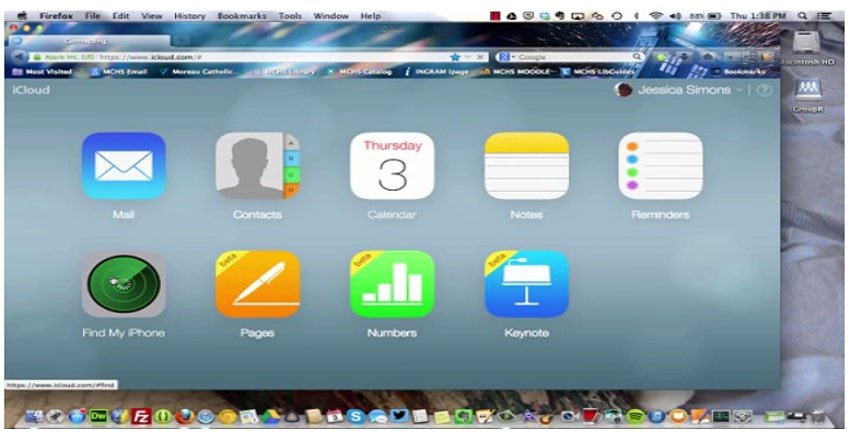850x436 pixels.
Task: Open Evernote from the Dock
Action: pos(463,416)
